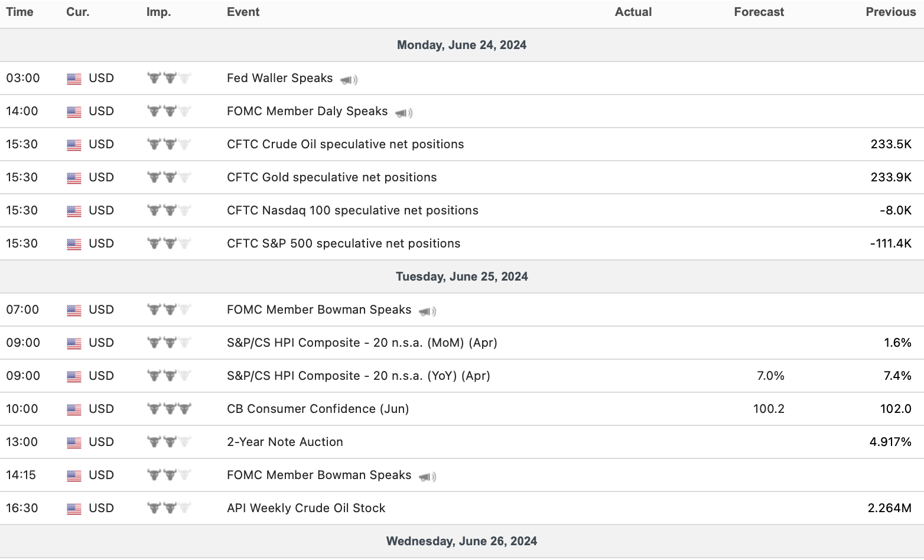
Task: Click the speaker icon for the 07:00 Bowman speech
Action: point(427,311)
